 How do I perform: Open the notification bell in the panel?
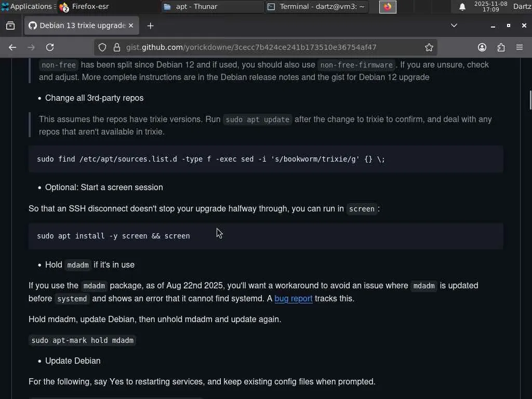462,7
